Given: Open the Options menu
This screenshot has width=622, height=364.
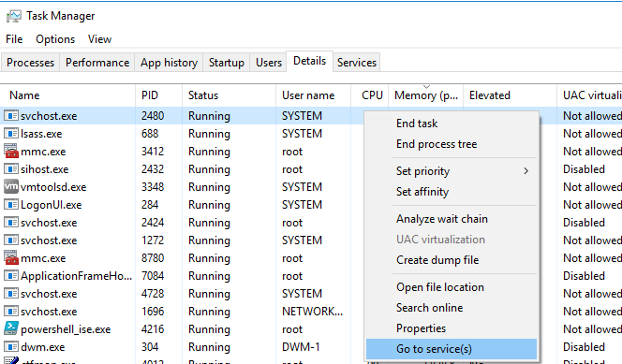Looking at the screenshot, I should point(55,39).
